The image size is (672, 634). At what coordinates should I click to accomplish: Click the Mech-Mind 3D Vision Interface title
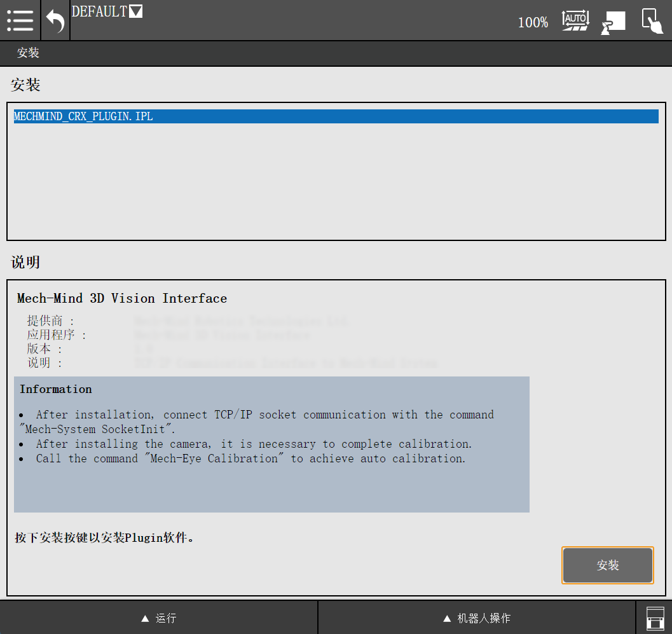tap(122, 298)
